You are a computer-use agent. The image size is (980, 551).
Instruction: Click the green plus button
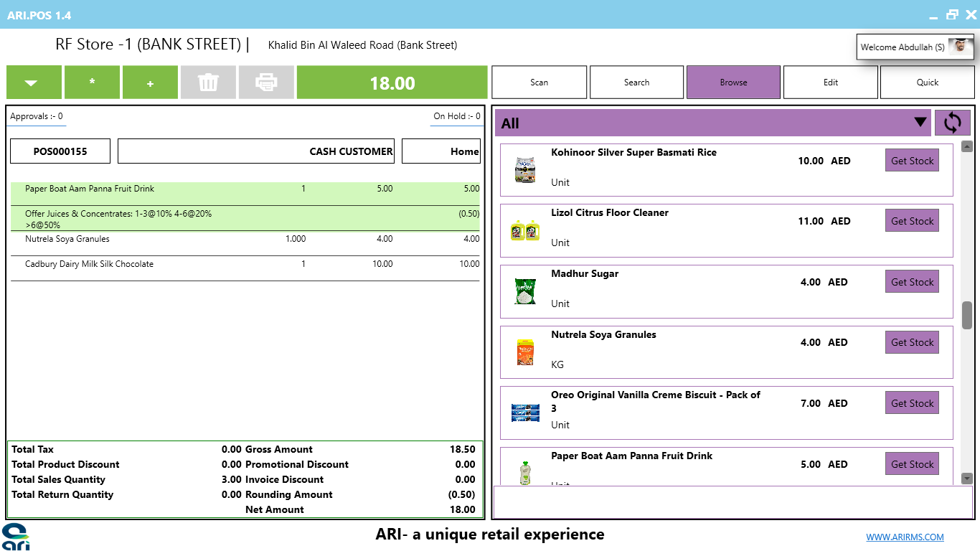150,83
